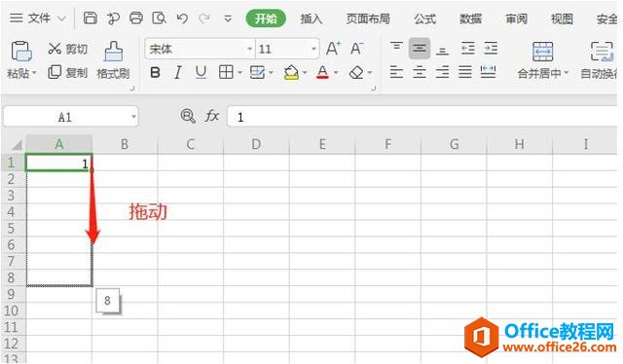Toggle vertical middle alignment
The width and height of the screenshot is (623, 364).
pyautogui.click(x=420, y=49)
